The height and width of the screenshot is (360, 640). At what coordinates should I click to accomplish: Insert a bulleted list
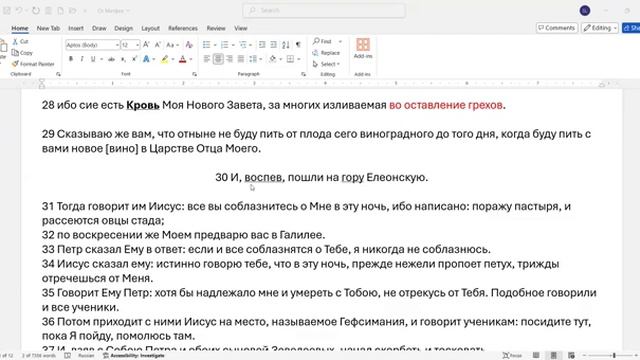click(207, 44)
